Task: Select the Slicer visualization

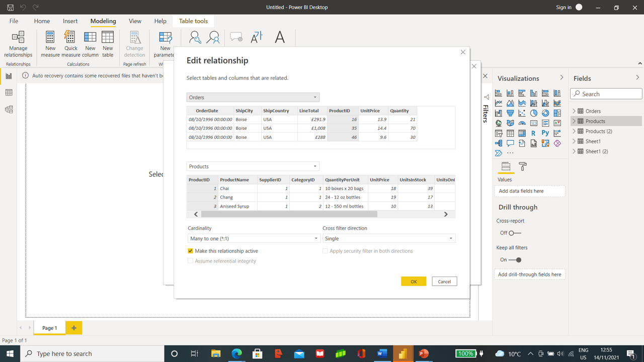Action: click(499, 133)
